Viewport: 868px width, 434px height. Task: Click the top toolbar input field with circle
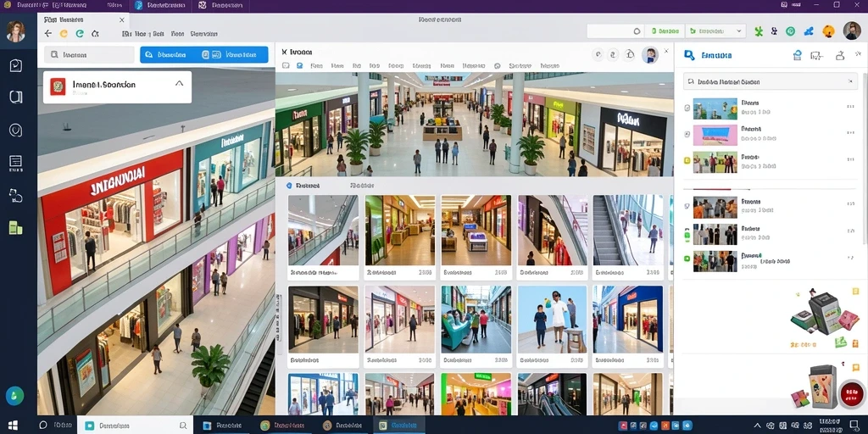[615, 31]
